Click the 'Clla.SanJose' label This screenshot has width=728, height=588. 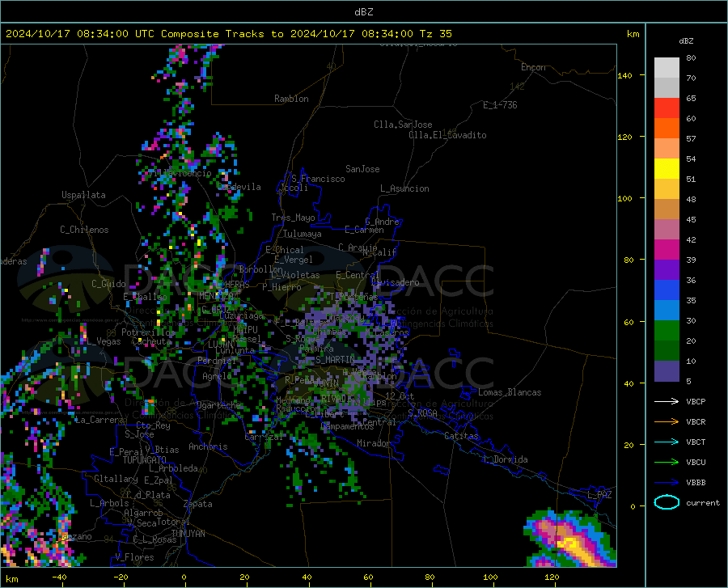pyautogui.click(x=403, y=125)
